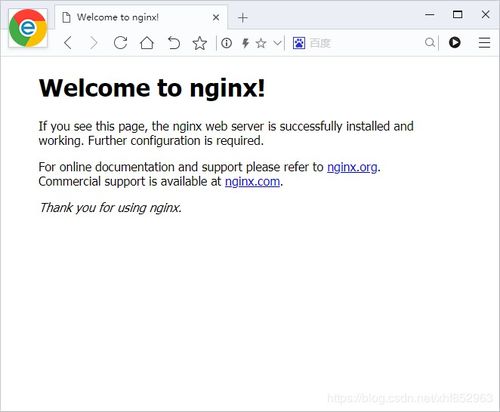Click the round play button icon

[x=455, y=42]
